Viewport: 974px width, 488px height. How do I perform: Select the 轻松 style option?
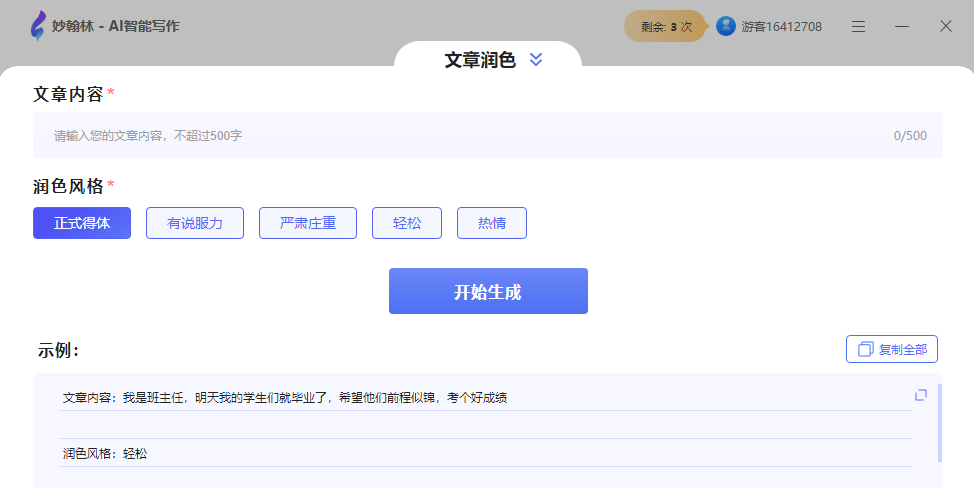[407, 223]
